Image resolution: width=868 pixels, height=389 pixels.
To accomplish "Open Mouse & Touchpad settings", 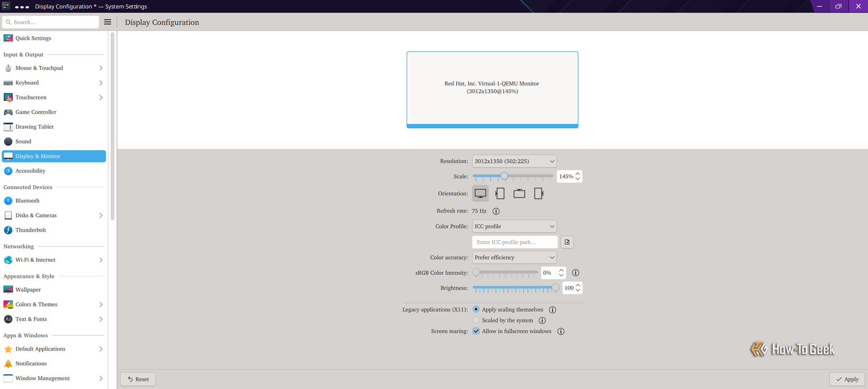I will (54, 68).
